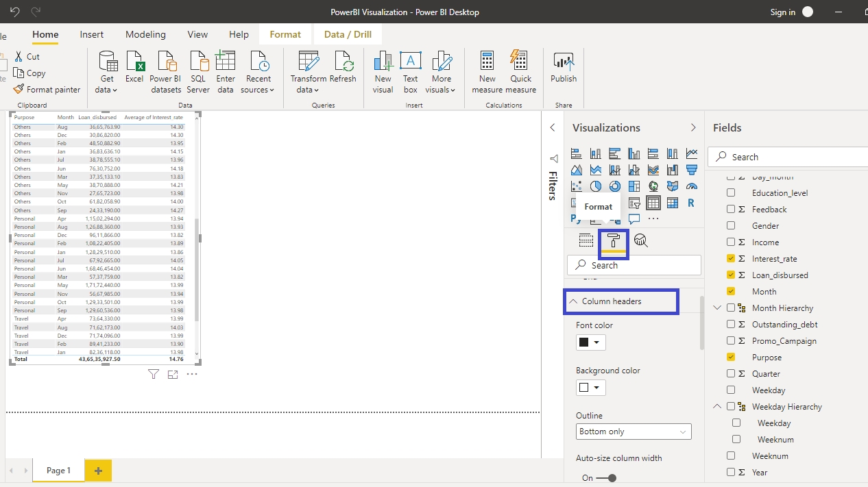
Task: Switch to the Data / Drill tab
Action: point(348,34)
